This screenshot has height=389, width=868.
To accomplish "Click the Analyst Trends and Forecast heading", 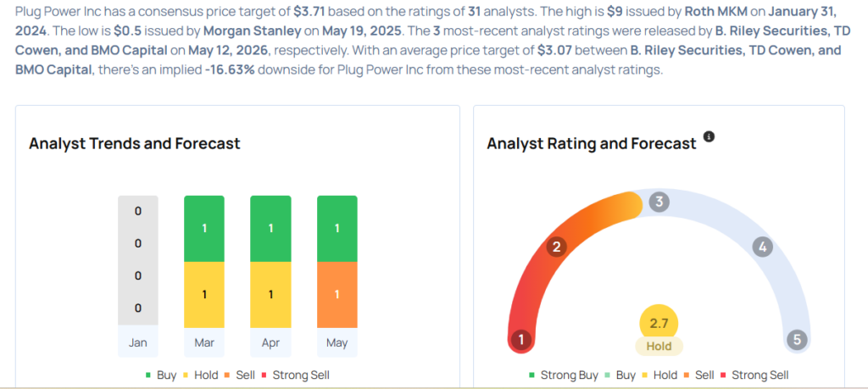I will [135, 143].
